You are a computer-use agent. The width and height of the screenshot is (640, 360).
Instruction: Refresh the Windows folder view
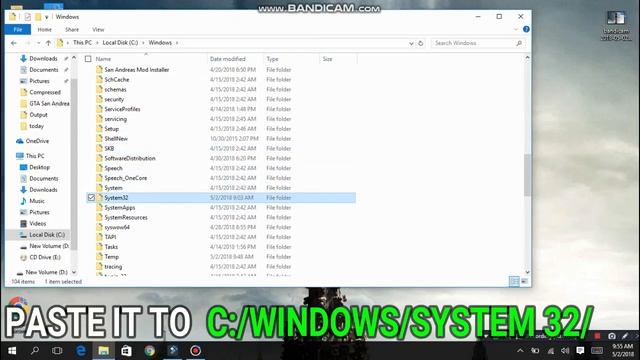420,43
